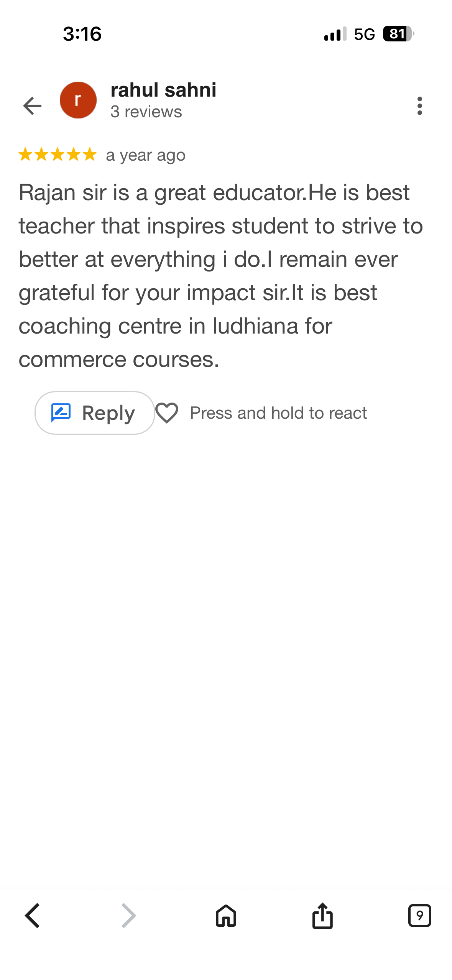Image resolution: width=452 pixels, height=980 pixels.
Task: Tap the browser forward chevron
Action: click(x=129, y=916)
